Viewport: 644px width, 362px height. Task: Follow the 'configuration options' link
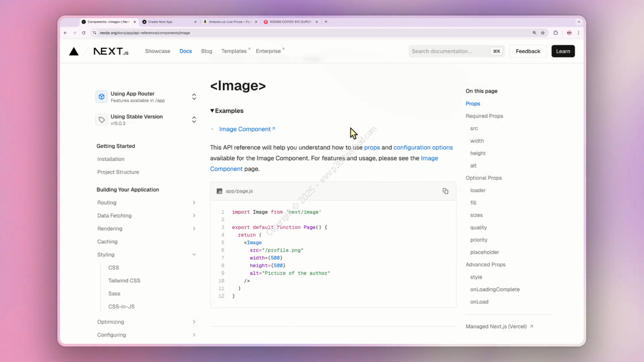(x=423, y=147)
